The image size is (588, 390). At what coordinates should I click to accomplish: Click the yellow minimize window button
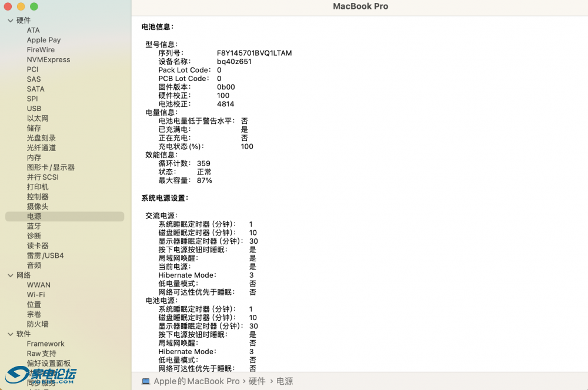tap(21, 6)
